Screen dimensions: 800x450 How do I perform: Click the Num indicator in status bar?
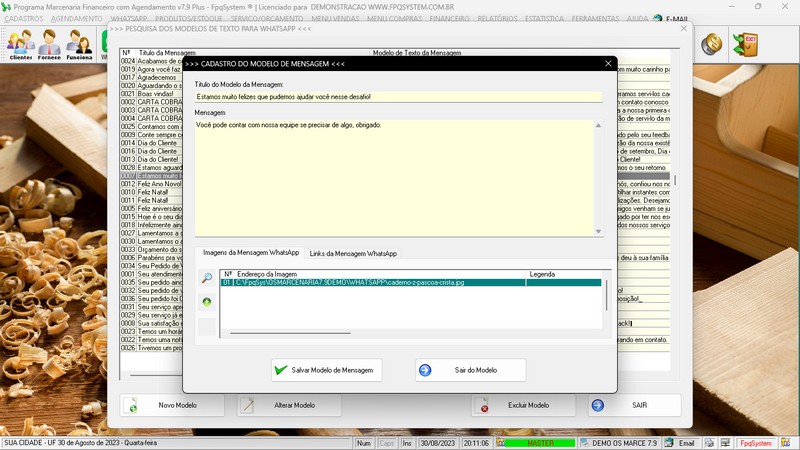(x=364, y=443)
